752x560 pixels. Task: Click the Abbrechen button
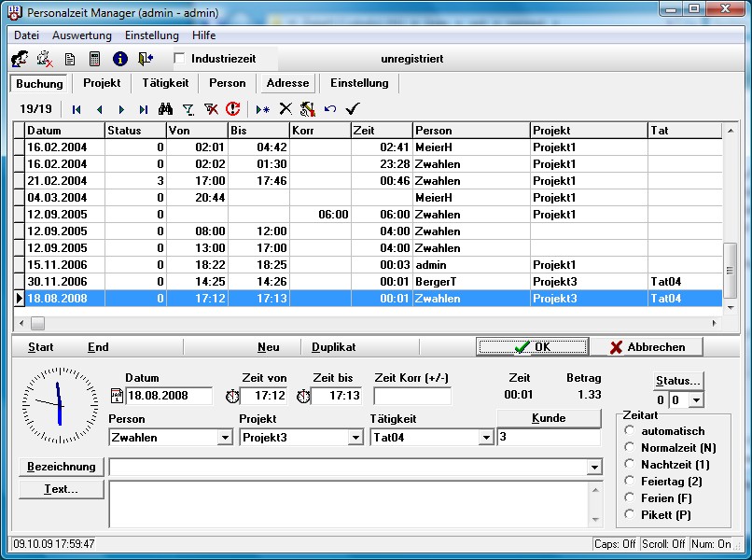pyautogui.click(x=647, y=347)
